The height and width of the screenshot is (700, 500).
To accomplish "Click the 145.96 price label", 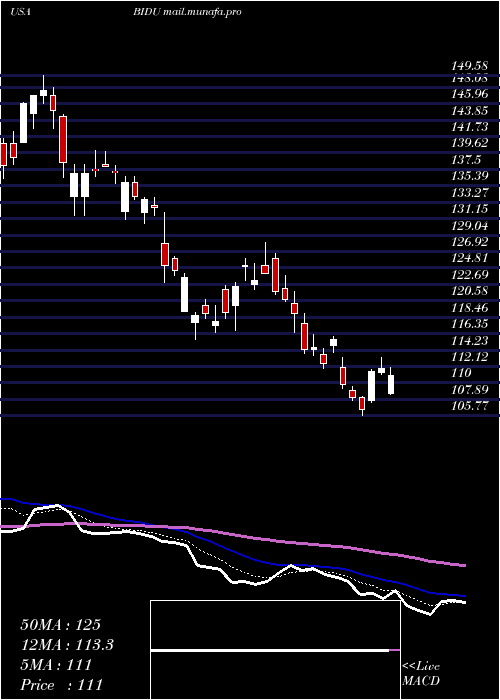I will click(x=470, y=95).
